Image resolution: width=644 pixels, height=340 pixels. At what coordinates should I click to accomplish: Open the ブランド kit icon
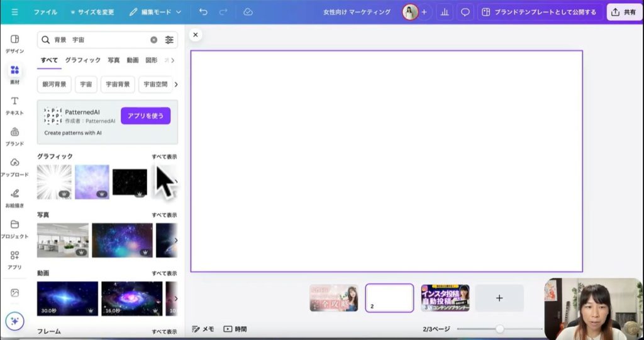[14, 135]
